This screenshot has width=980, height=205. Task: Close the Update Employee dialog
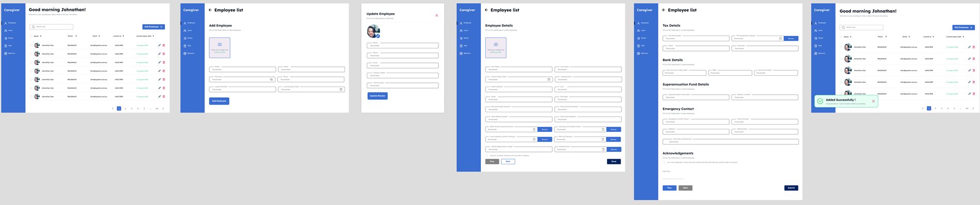click(x=437, y=15)
